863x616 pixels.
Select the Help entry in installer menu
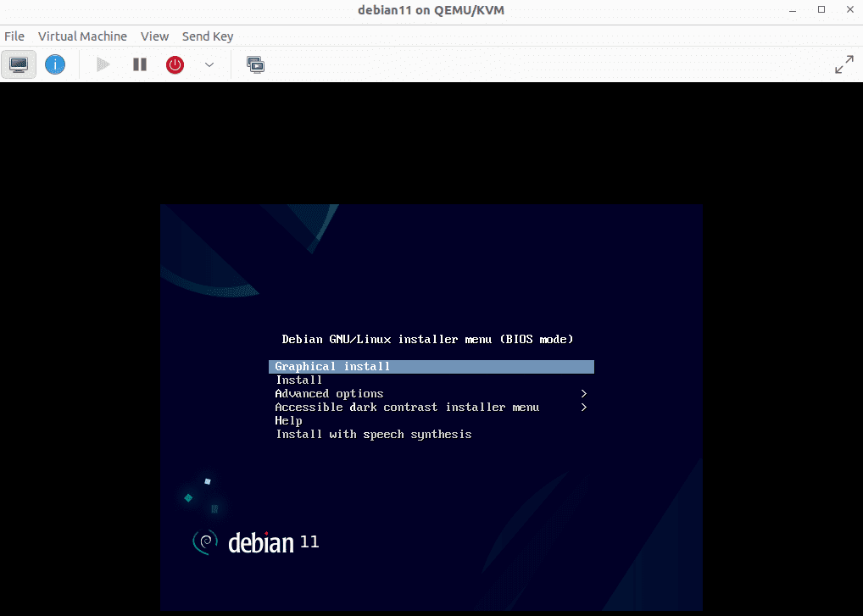289,421
